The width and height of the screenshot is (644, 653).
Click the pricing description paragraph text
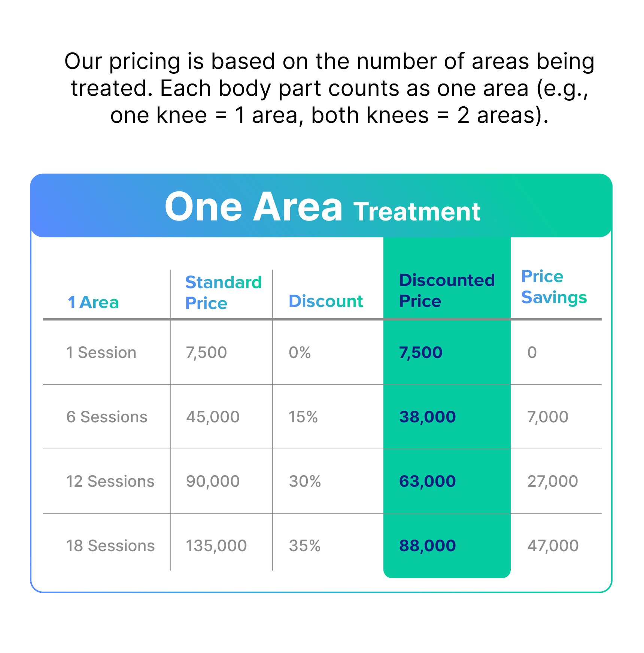(x=329, y=88)
